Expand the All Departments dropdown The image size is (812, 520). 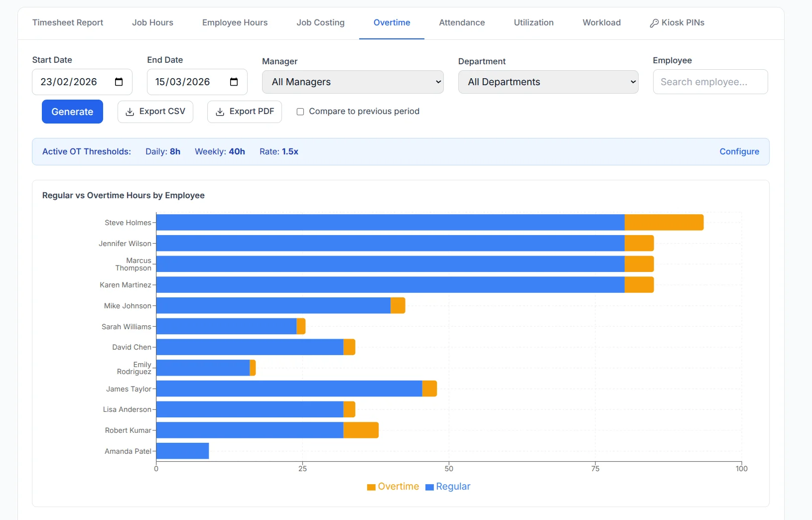pyautogui.click(x=548, y=82)
